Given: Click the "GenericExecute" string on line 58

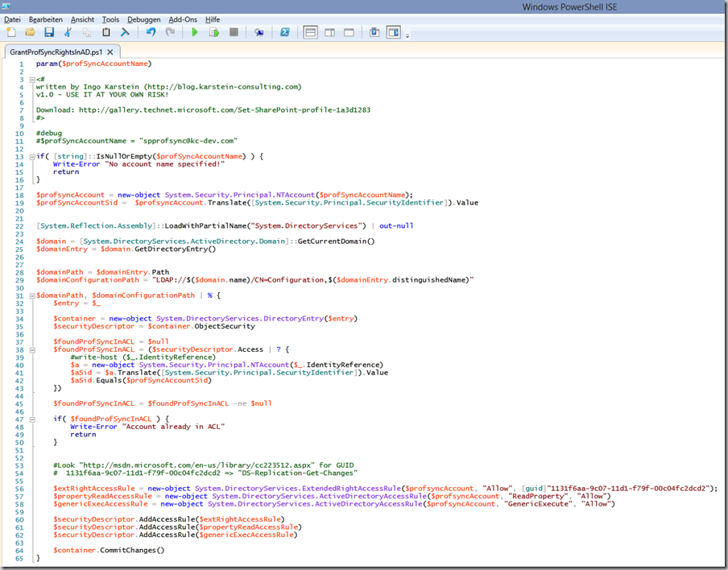Looking at the screenshot, I should click(539, 504).
